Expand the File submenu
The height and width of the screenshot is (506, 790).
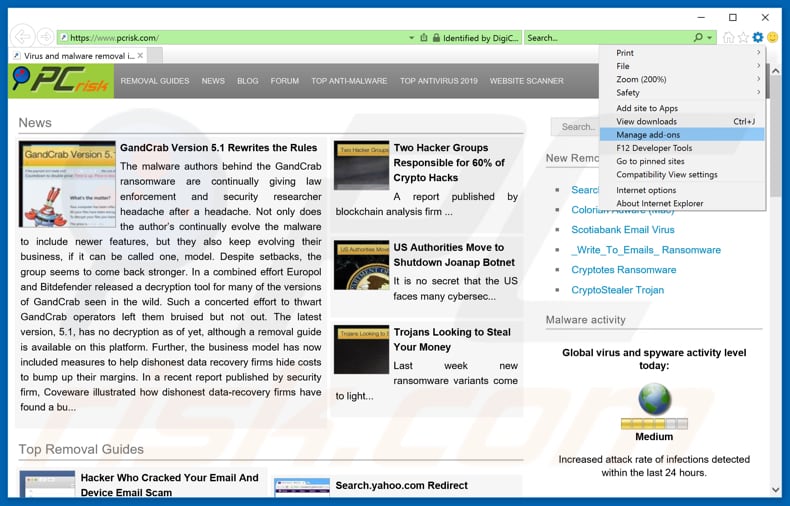[682, 66]
